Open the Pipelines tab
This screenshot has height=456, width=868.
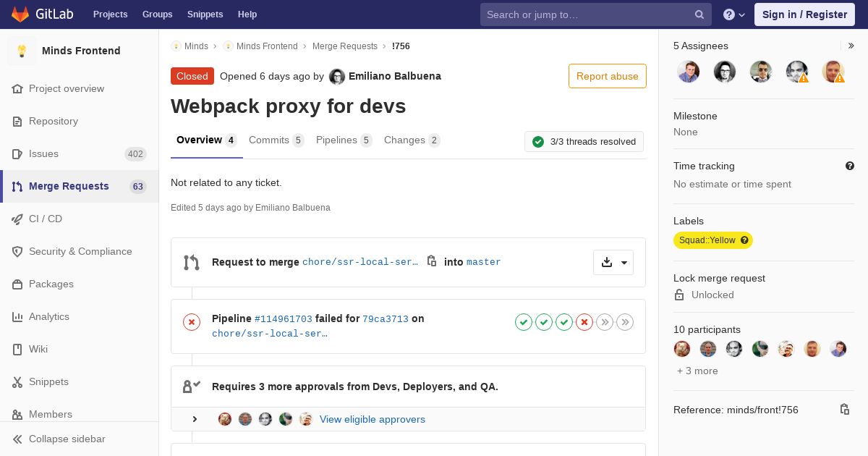tap(344, 140)
